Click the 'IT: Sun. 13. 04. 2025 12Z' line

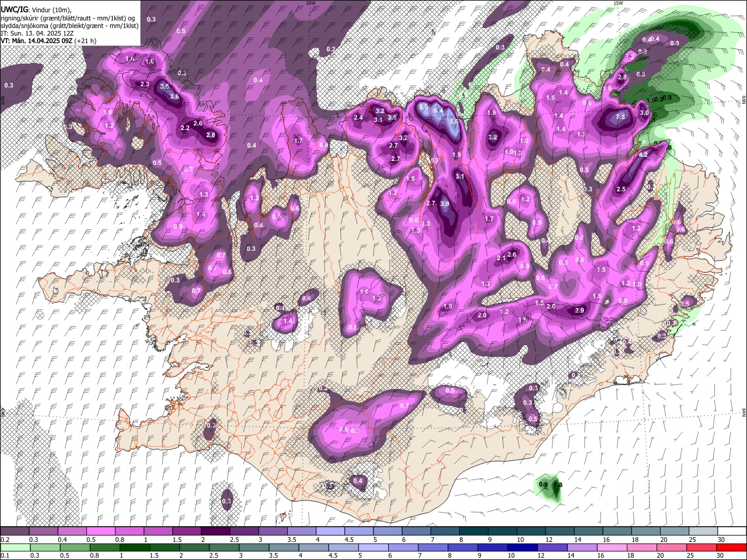click(37, 33)
